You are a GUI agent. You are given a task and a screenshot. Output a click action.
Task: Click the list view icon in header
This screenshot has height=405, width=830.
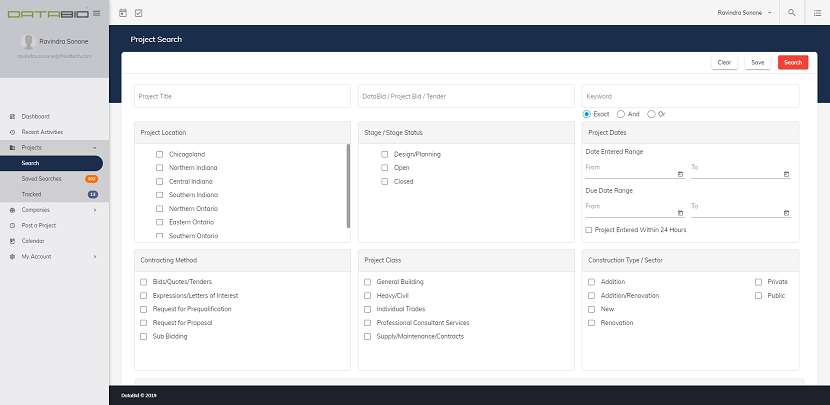(x=817, y=13)
